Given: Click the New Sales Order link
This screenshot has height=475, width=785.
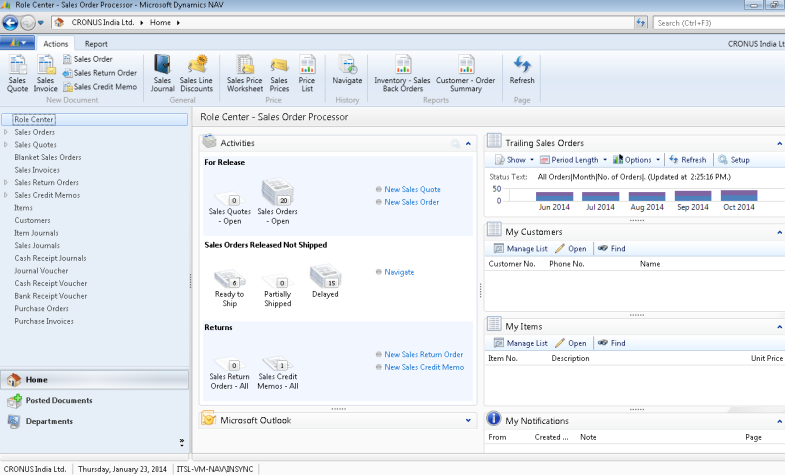Looking at the screenshot, I should click(x=412, y=202).
